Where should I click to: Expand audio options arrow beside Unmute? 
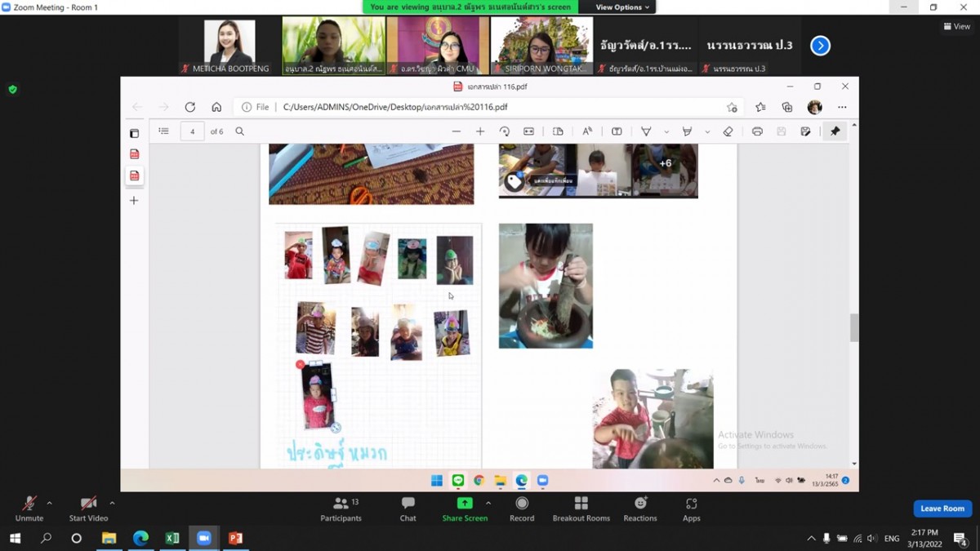pyautogui.click(x=49, y=503)
